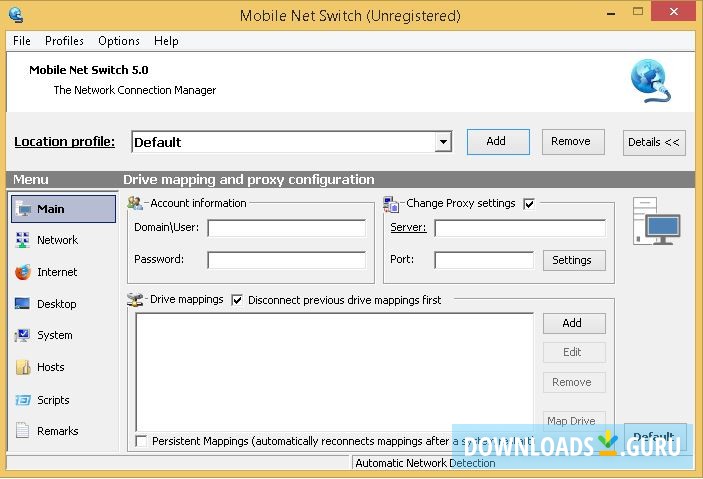Close the Mobile Net Switch window
The height and width of the screenshot is (479, 703).
point(673,12)
